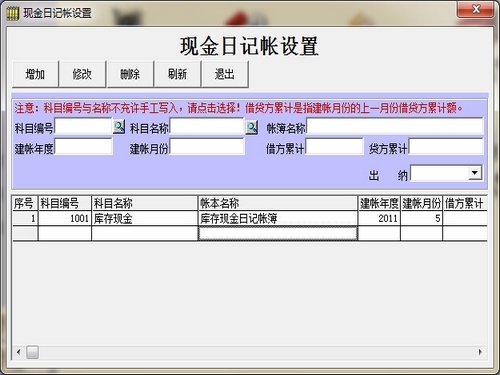Select the cell containing 1001

tap(65, 219)
